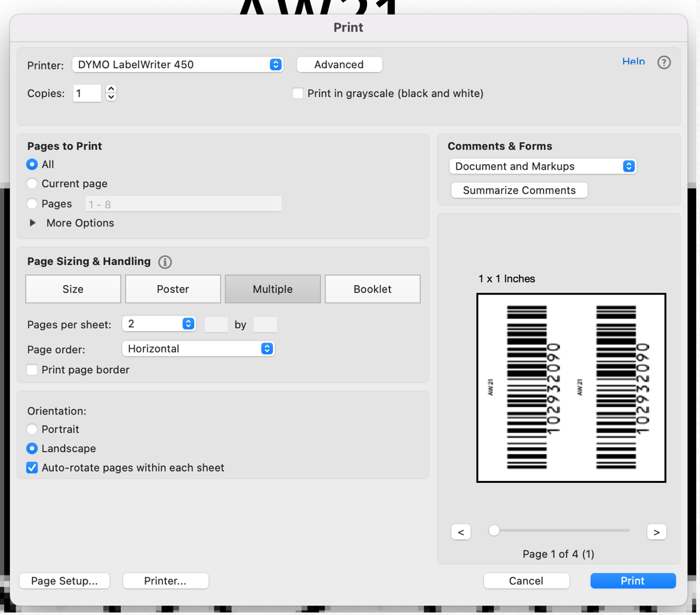700x615 pixels.
Task: Click the Help link
Action: (x=634, y=61)
